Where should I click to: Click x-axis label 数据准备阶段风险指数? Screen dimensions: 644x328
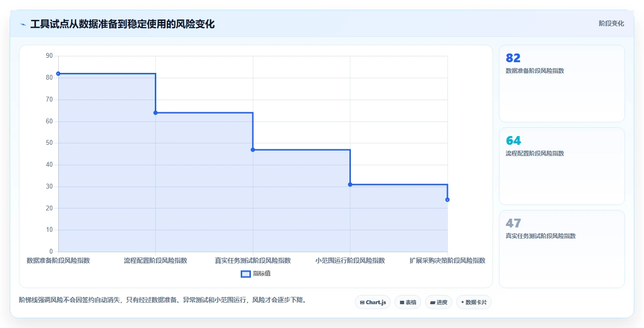tap(58, 260)
